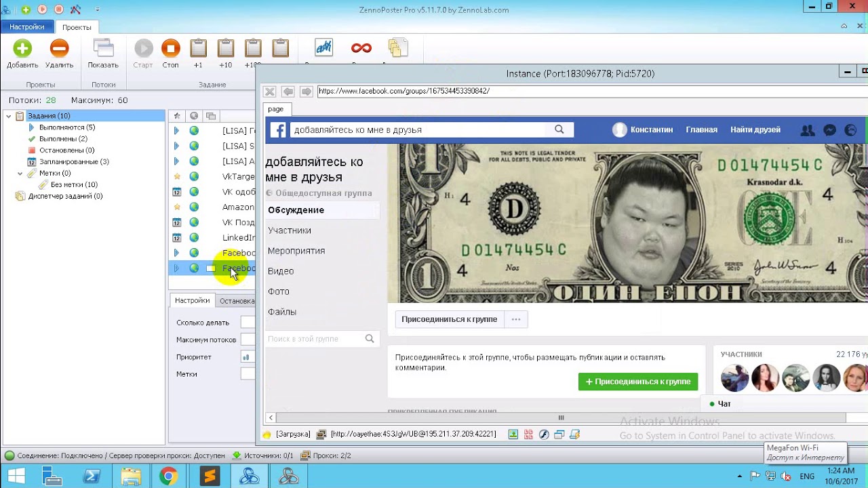
Task: Click the Facebook search magnifier icon
Action: [559, 129]
